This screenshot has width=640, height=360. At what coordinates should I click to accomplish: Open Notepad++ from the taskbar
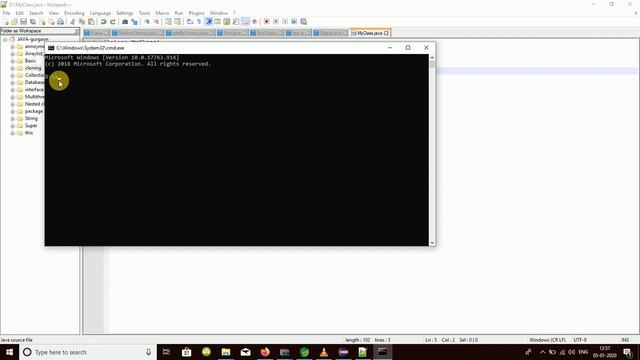point(362,352)
